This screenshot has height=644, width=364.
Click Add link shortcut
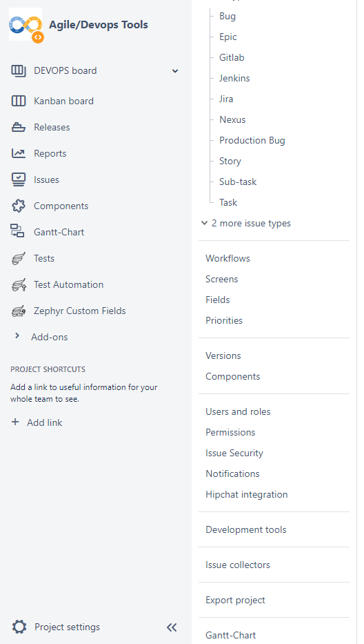37,422
